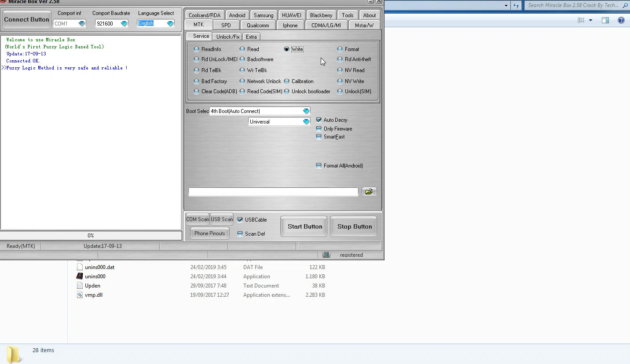Choose the Network Unlock radio option
630x364 pixels.
242,81
